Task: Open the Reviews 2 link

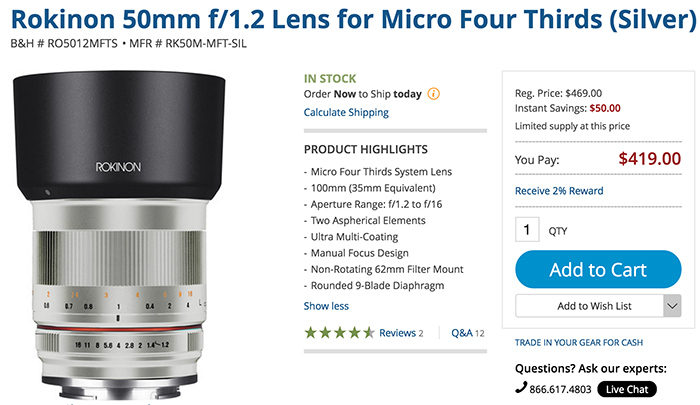Action: click(400, 332)
